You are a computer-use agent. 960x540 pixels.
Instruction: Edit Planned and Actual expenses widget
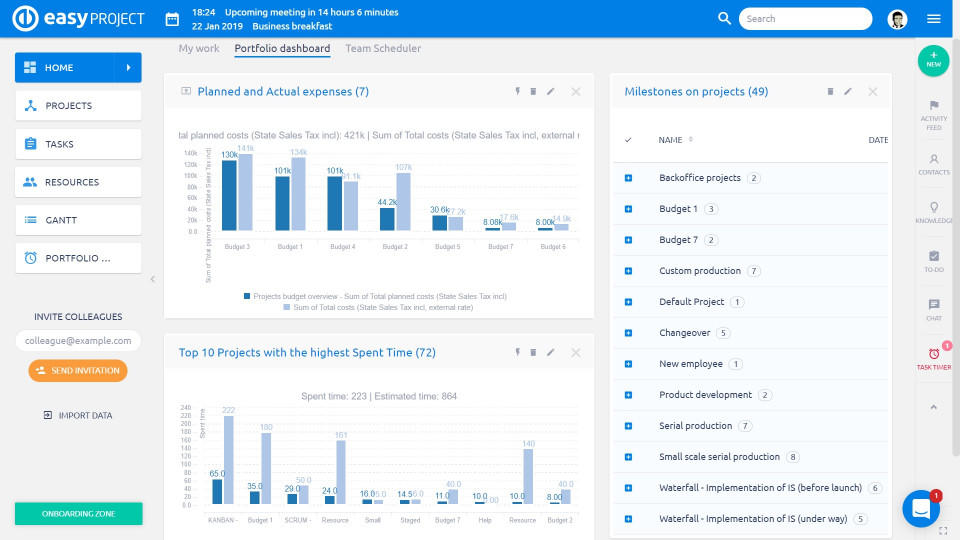click(x=550, y=91)
